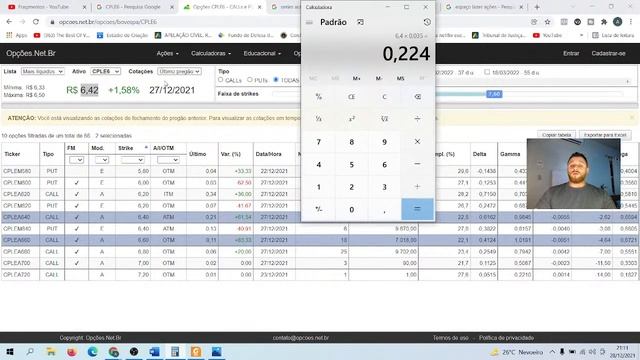Click the calculator C clear key
This screenshot has width=640, height=360.
tap(384, 97)
